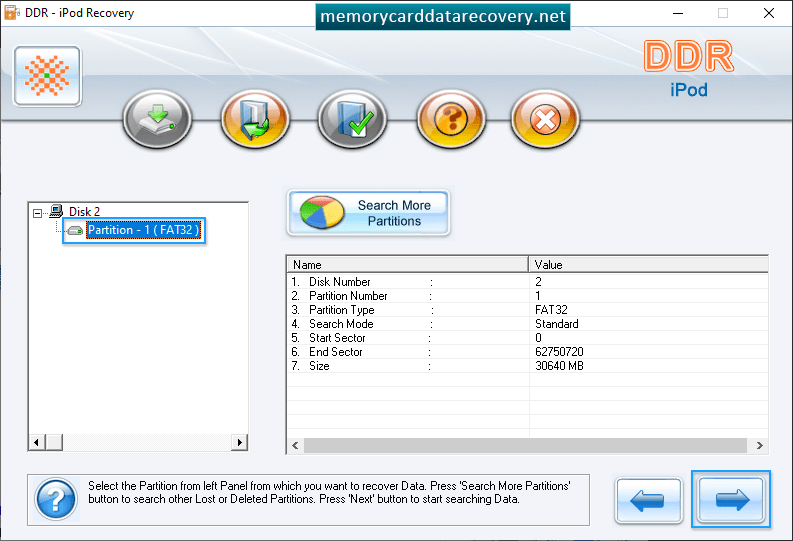The height and width of the screenshot is (541, 793).
Task: Click the FAT32 value cell
Action: point(551,310)
